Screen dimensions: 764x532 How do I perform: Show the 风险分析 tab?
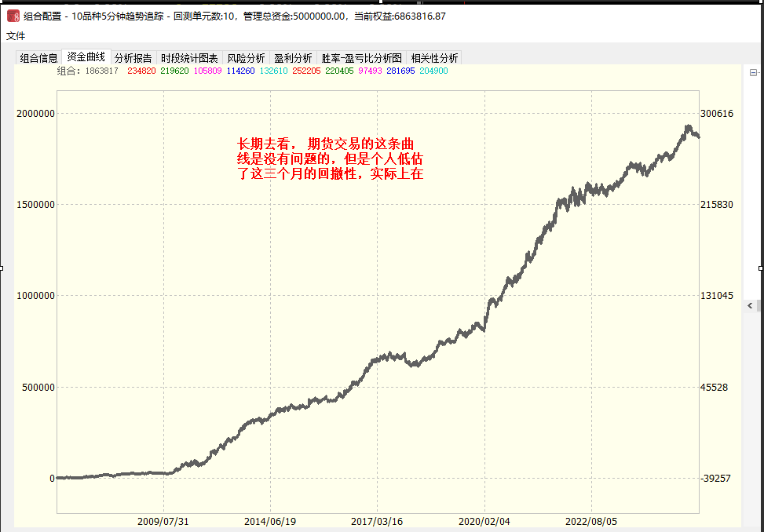pos(246,58)
